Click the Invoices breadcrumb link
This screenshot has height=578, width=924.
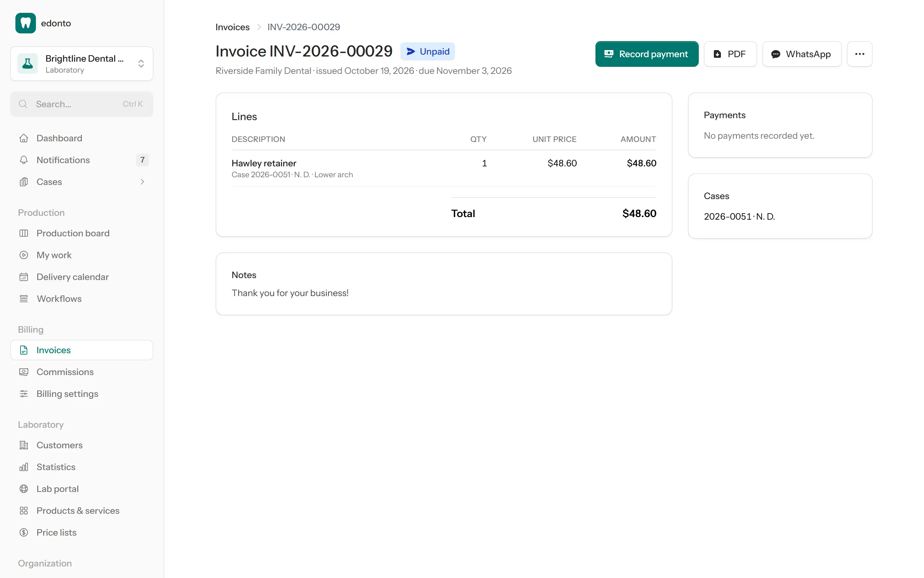click(x=232, y=27)
